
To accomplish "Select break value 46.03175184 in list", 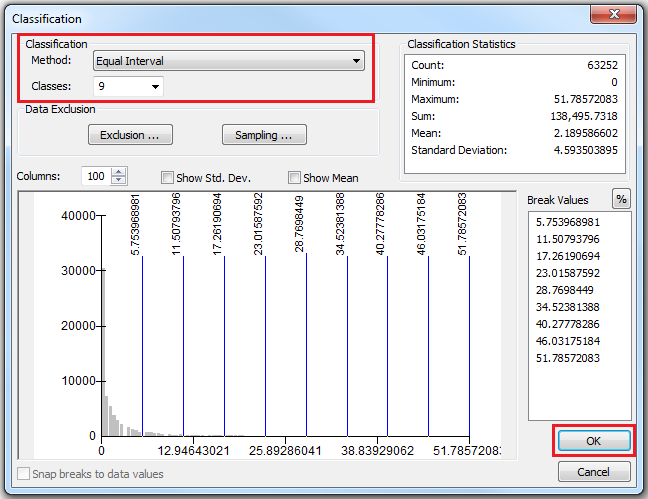I will pos(567,341).
